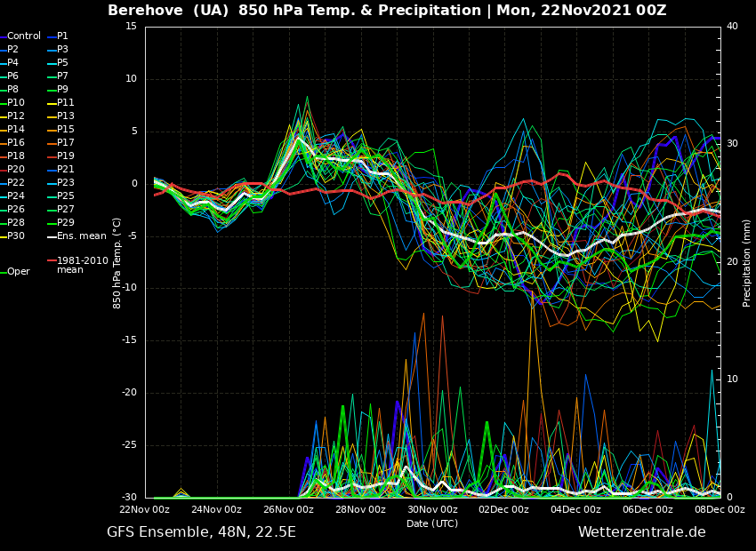Click the 08Dec 00z axis tick label
Screen dimensions: 756x551
click(x=720, y=510)
